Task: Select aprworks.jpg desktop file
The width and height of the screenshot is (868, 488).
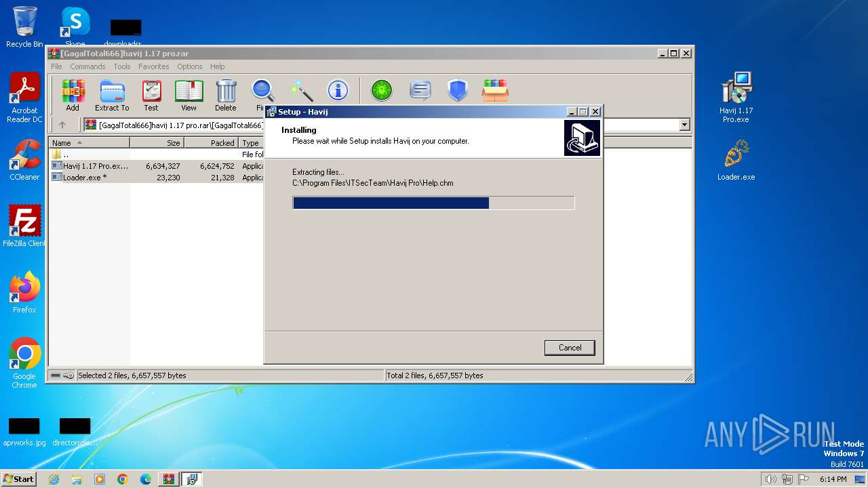Action: click(x=24, y=432)
